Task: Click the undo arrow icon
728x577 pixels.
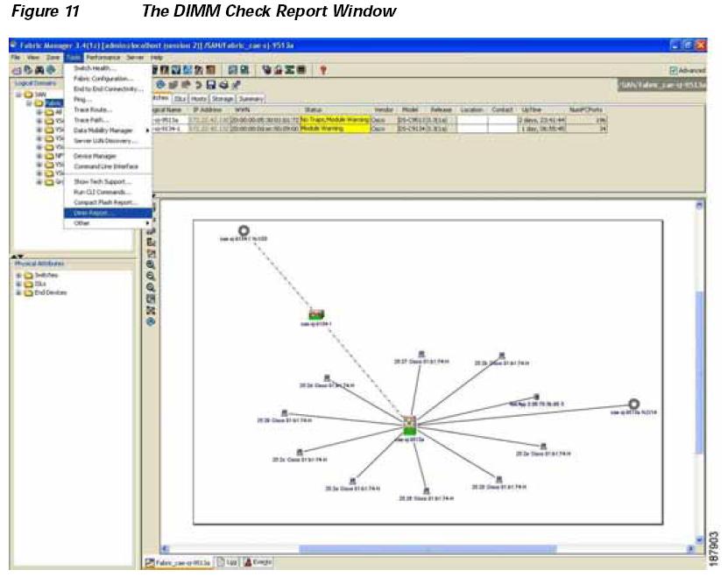Action: tap(198, 85)
